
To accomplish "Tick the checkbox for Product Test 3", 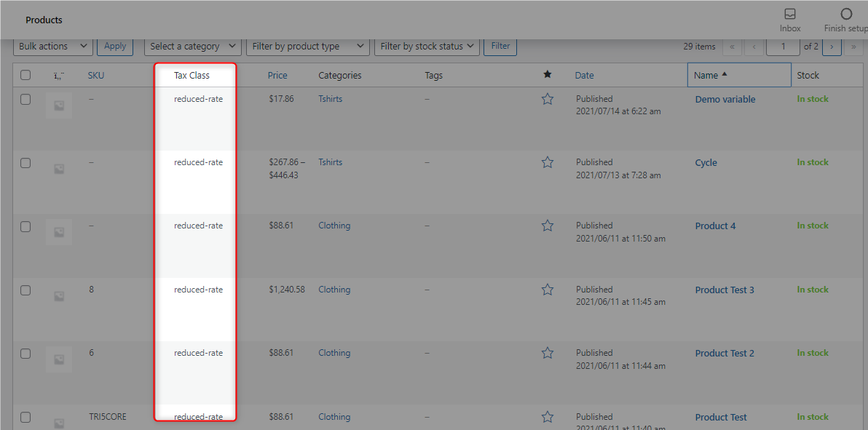I will (x=25, y=290).
